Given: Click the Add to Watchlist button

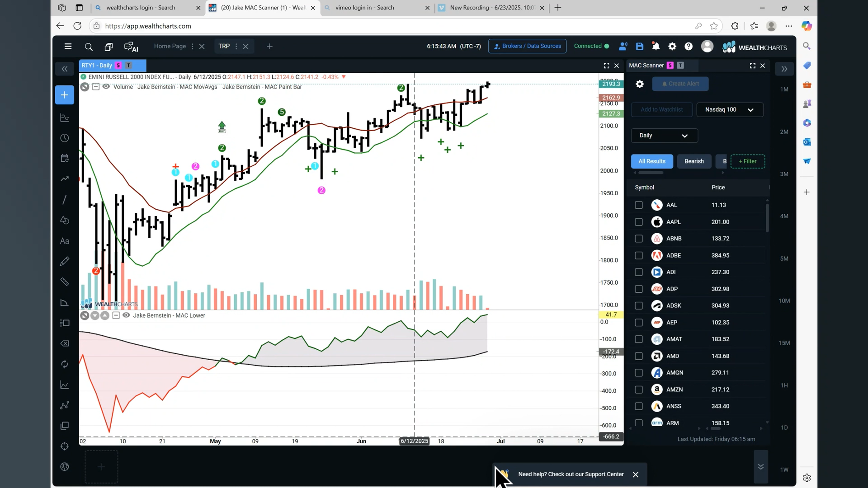Looking at the screenshot, I should pyautogui.click(x=661, y=110).
